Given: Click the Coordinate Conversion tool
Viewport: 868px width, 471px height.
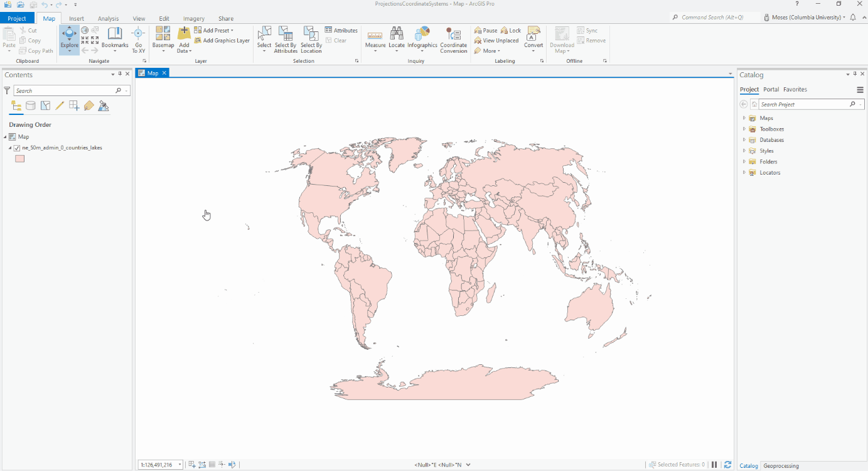Looking at the screenshot, I should (453, 39).
